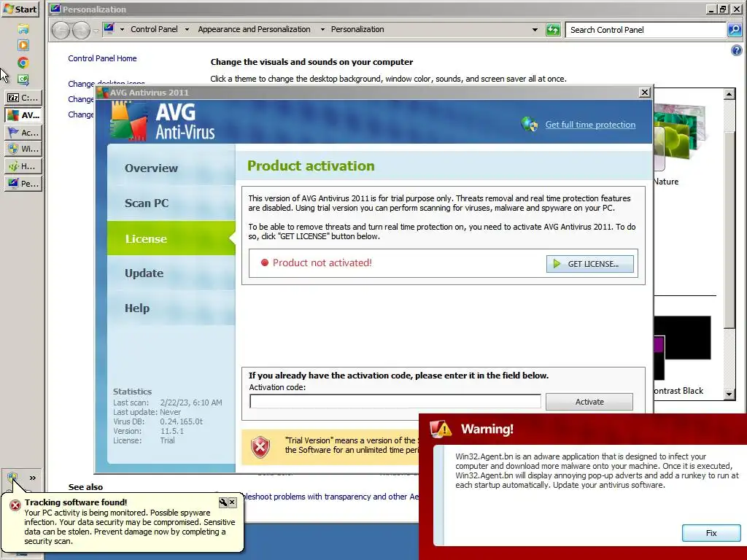Switch to the Action Center taskbar item
Viewport: 747px width, 560px height.
click(x=23, y=132)
